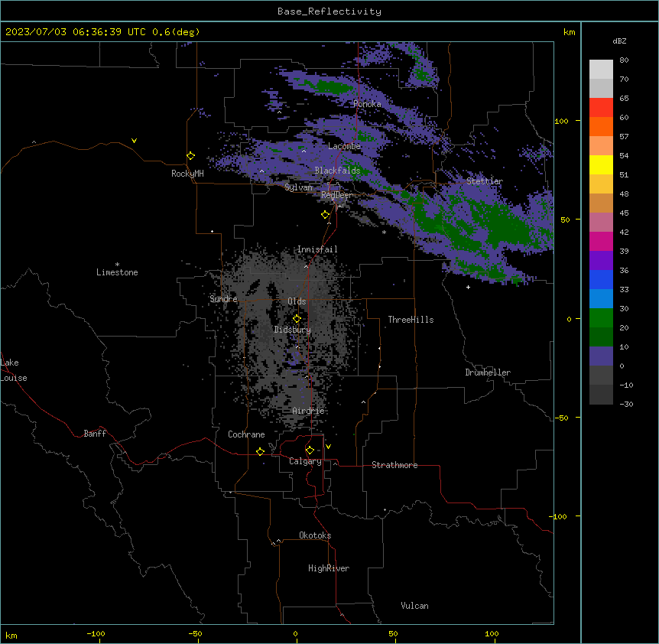Screen dimensions: 659x644
Task: Click the 50 tick on the bottom axis
Action: [393, 633]
